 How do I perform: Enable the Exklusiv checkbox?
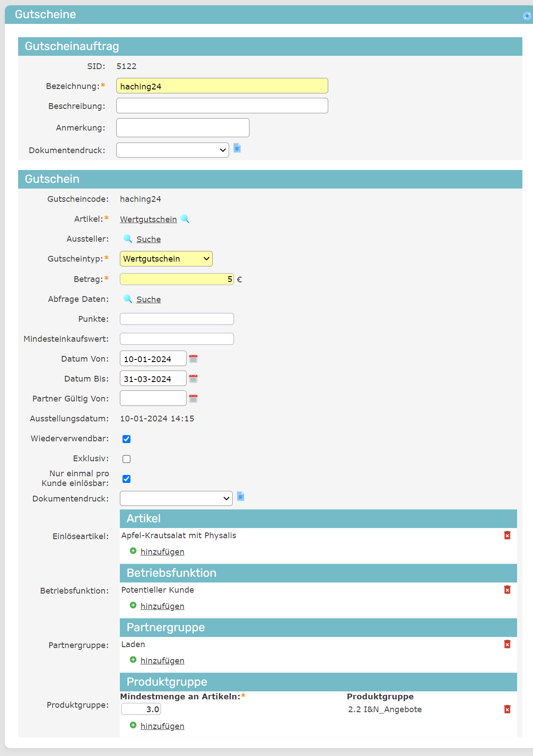(x=127, y=459)
